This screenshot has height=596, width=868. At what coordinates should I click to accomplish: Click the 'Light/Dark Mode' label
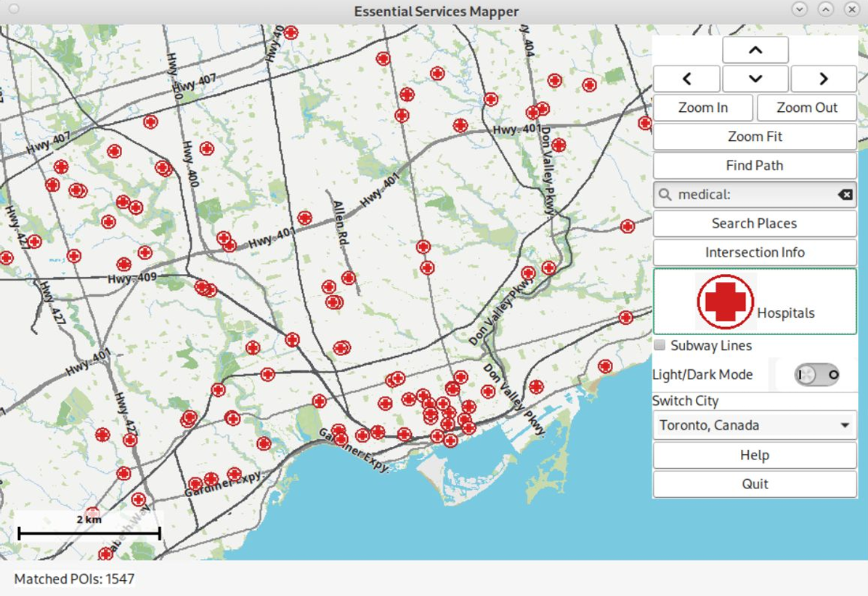702,375
